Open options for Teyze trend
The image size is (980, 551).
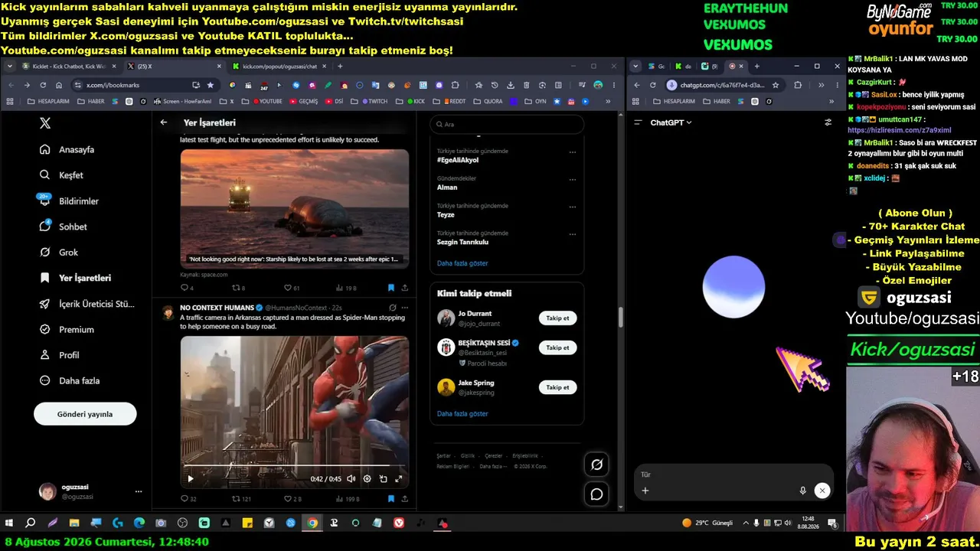[572, 207]
